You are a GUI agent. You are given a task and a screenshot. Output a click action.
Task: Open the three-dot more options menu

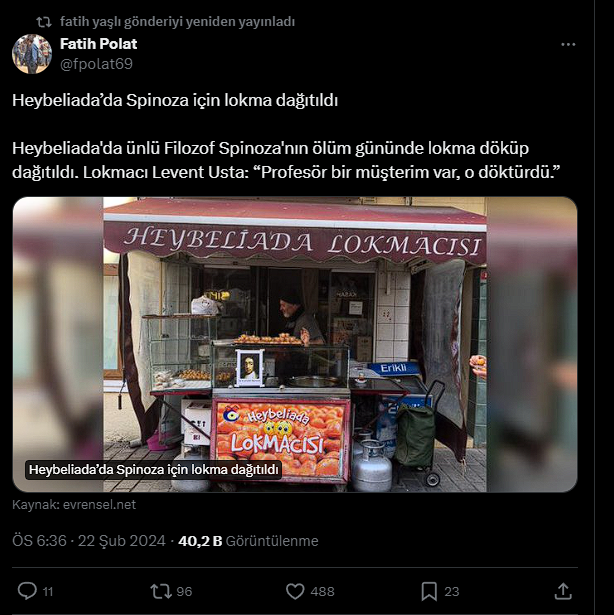[568, 45]
